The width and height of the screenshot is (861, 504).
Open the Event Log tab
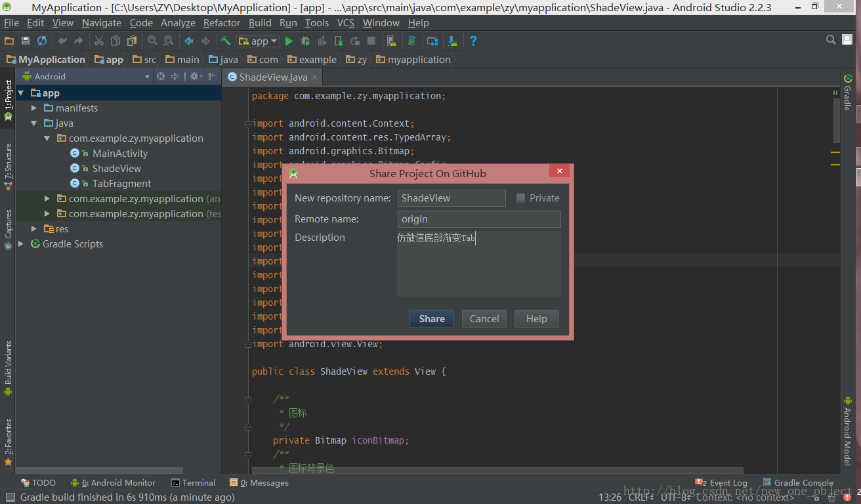(x=721, y=482)
